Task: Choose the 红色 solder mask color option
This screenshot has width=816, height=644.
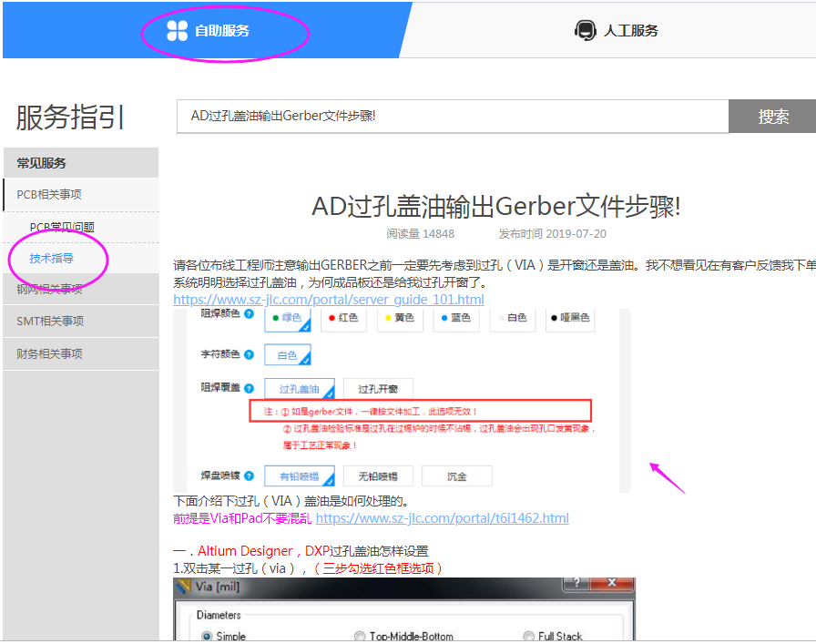Action: [343, 319]
